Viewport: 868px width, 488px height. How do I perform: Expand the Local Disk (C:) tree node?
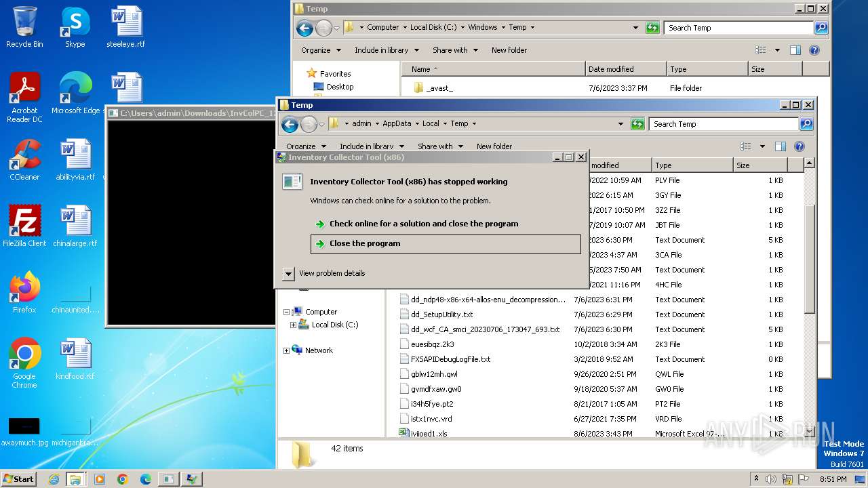[x=293, y=325]
